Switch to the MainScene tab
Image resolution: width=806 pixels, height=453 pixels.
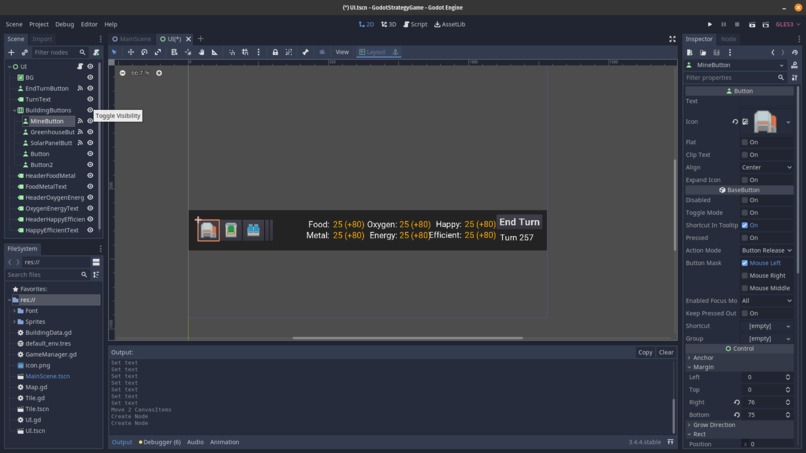click(132, 39)
